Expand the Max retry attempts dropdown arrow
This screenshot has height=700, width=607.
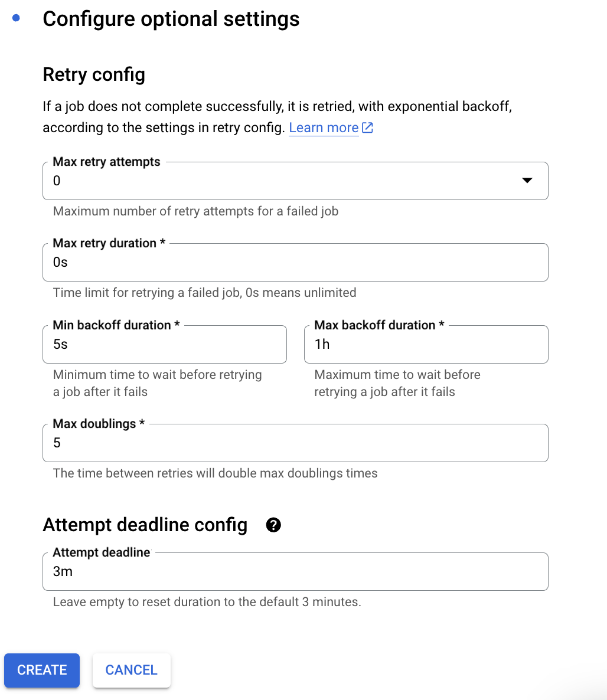pyautogui.click(x=527, y=181)
